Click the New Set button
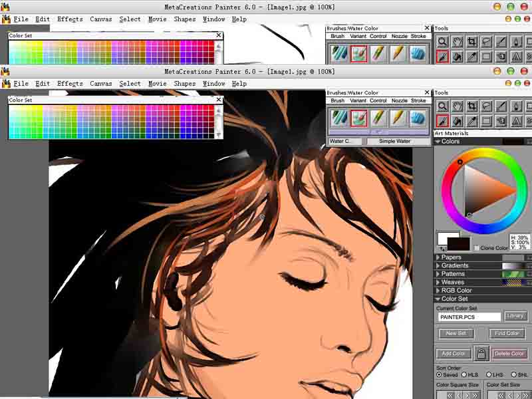The height and width of the screenshot is (399, 532). pos(456,334)
